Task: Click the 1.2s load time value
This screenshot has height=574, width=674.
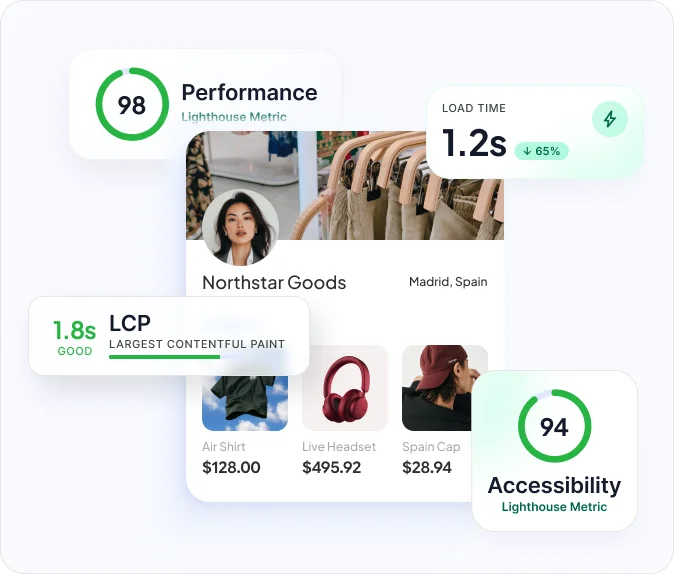Action: click(474, 142)
